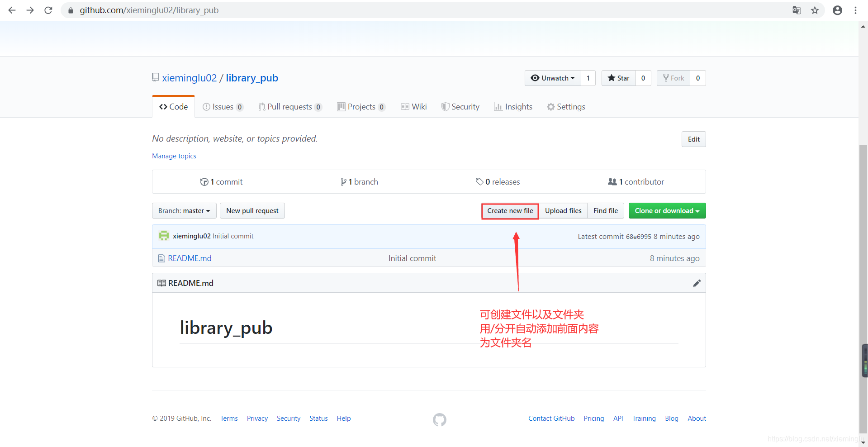Open the Pull requests tab
The height and width of the screenshot is (447, 868).
(x=290, y=107)
